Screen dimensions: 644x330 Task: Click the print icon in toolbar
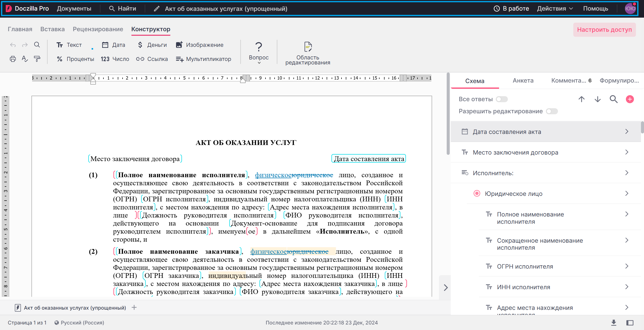point(13,59)
